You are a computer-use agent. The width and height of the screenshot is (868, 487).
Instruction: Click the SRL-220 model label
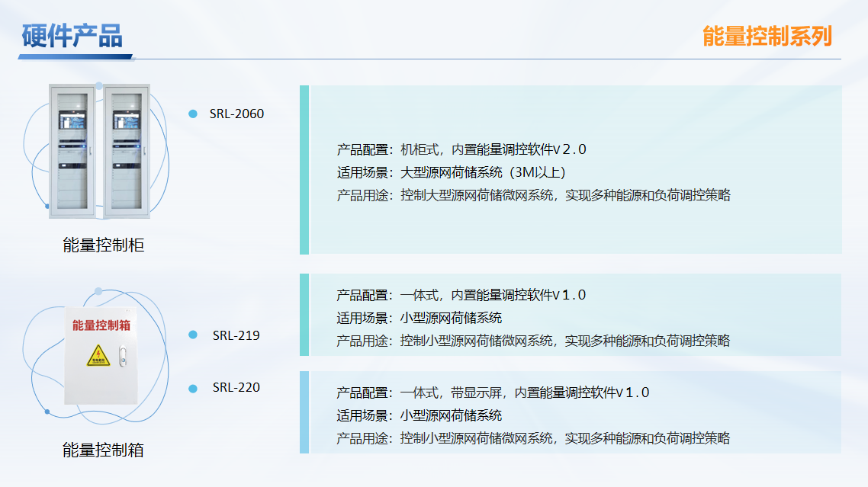tap(236, 388)
